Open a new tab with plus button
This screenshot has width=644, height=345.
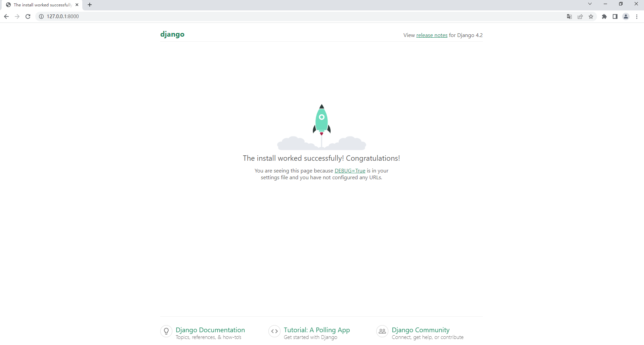[90, 5]
